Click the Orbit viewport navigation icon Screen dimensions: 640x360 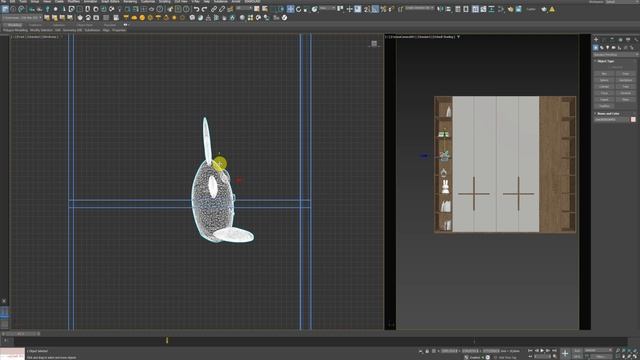pyautogui.click(x=630, y=357)
